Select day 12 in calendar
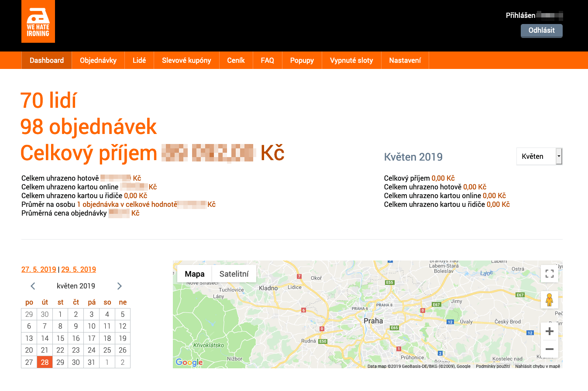The image size is (588, 391). pyautogui.click(x=123, y=326)
